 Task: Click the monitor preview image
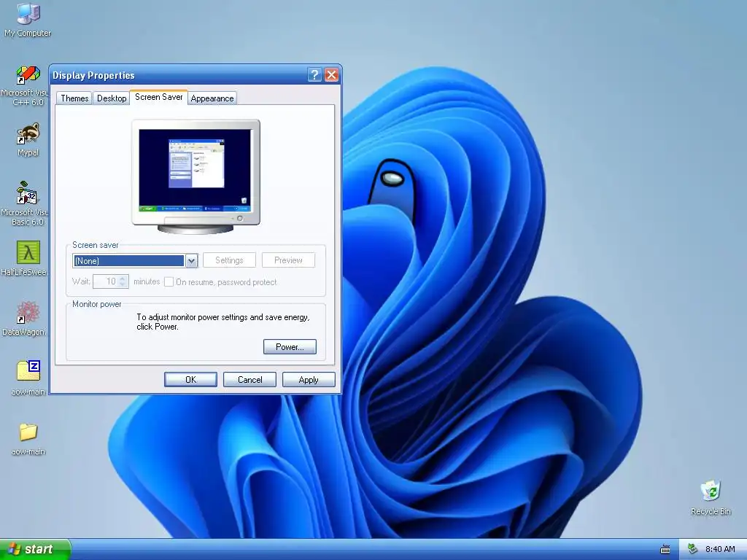click(x=196, y=176)
